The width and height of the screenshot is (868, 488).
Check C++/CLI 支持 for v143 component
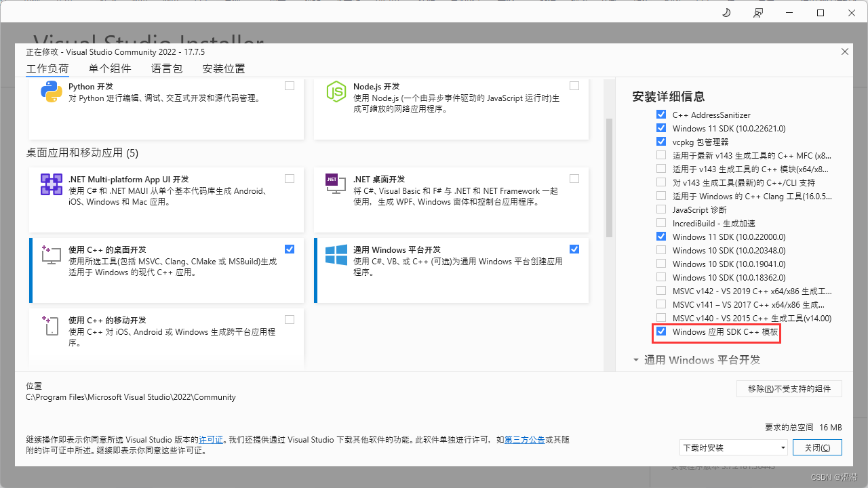tap(661, 182)
